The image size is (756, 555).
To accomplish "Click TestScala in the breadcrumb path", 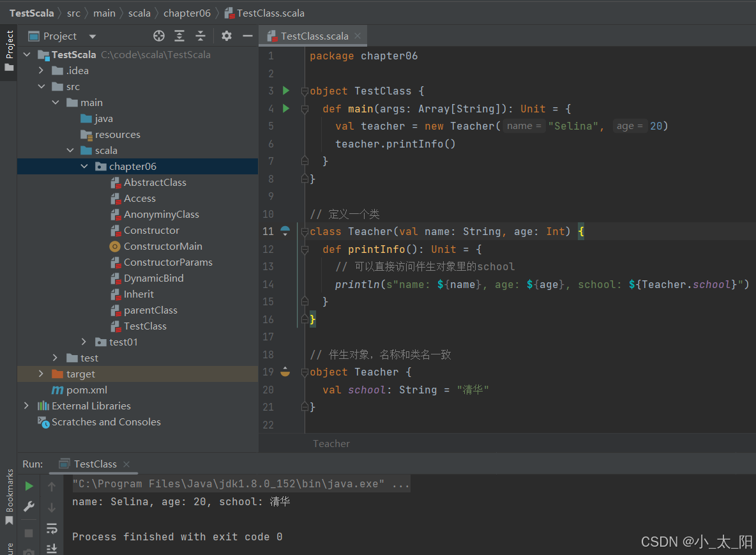I will pyautogui.click(x=32, y=13).
